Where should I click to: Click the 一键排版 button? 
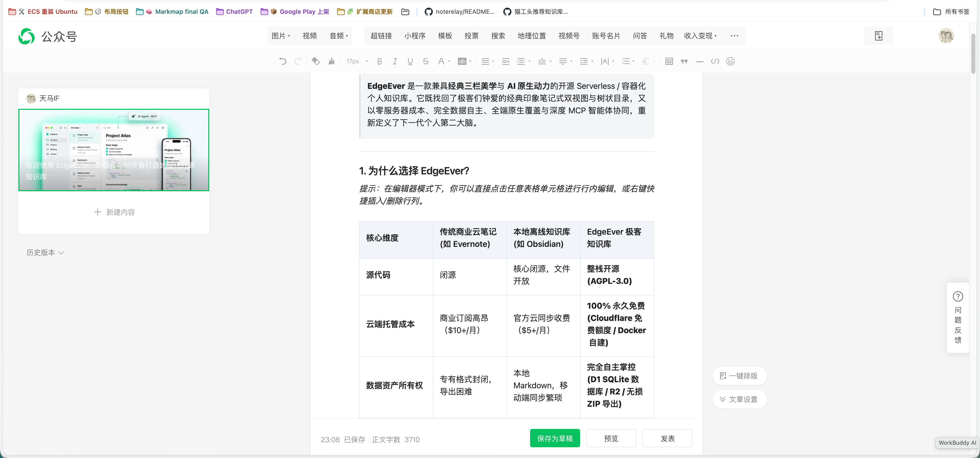(x=739, y=376)
